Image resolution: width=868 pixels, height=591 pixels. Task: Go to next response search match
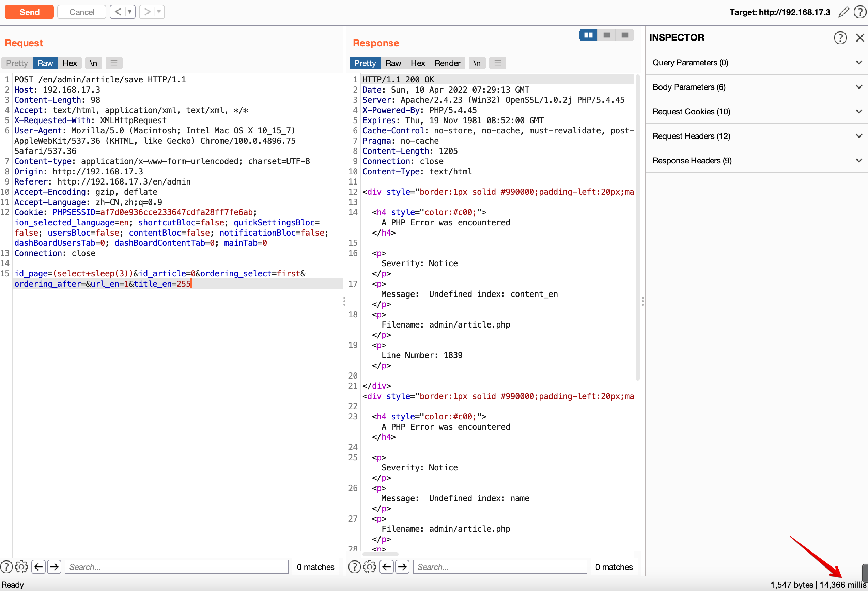pos(402,567)
